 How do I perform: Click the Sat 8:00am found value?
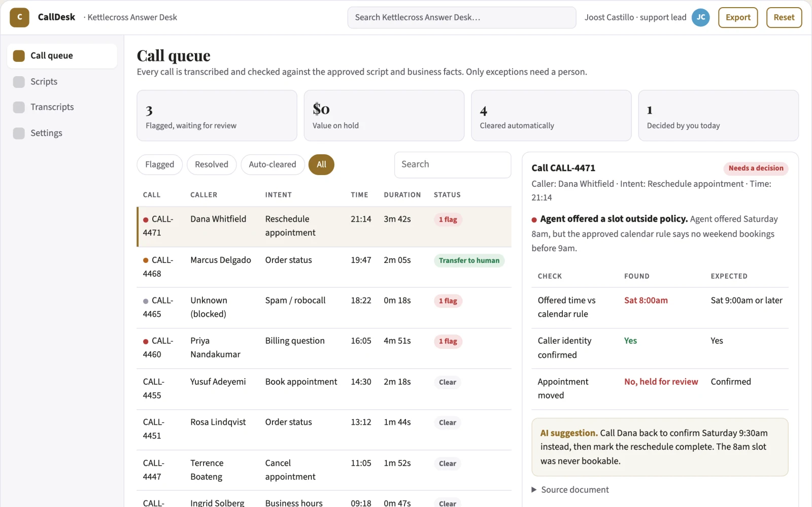pyautogui.click(x=646, y=300)
